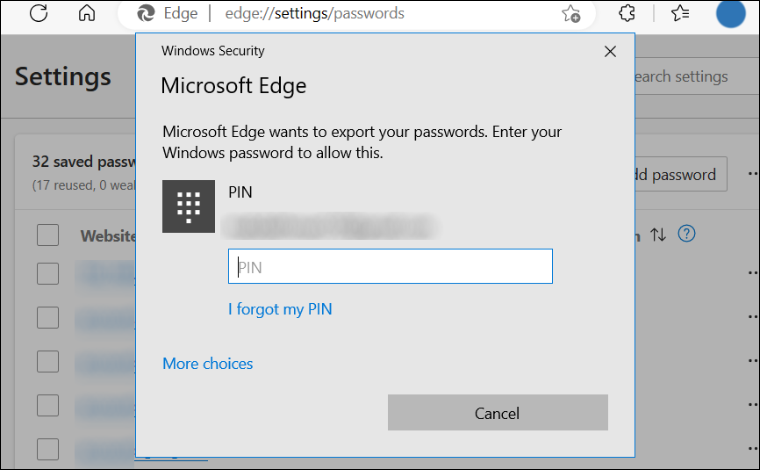Tick the select-all checkbox beside Website

coord(48,235)
